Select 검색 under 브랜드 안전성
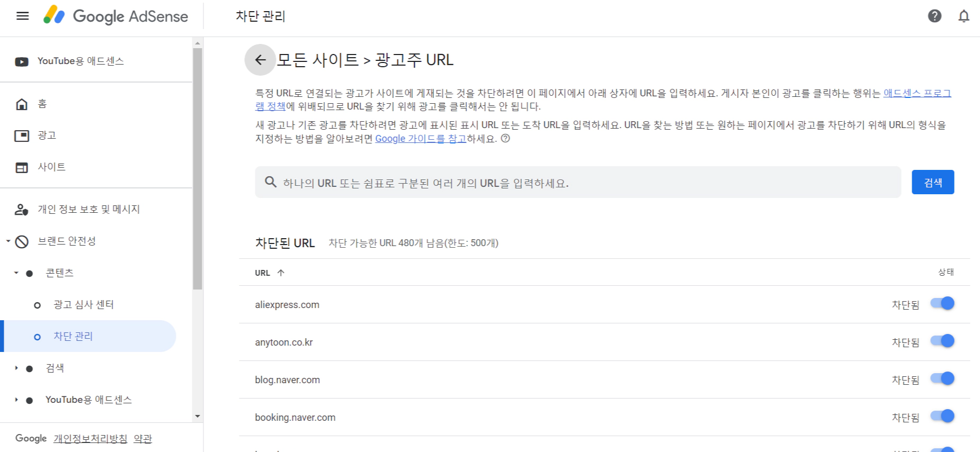980x452 pixels. 55,368
